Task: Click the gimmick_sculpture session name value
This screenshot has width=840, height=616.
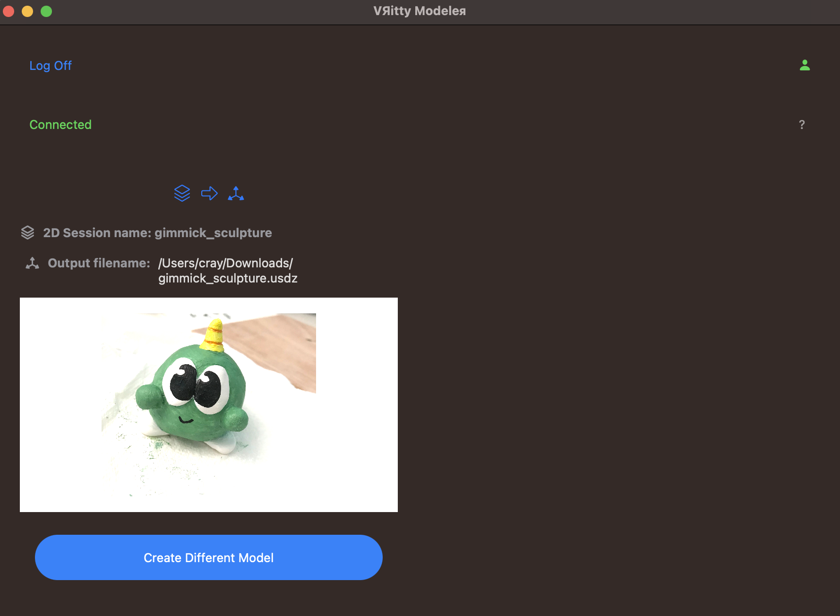Action: (x=213, y=233)
